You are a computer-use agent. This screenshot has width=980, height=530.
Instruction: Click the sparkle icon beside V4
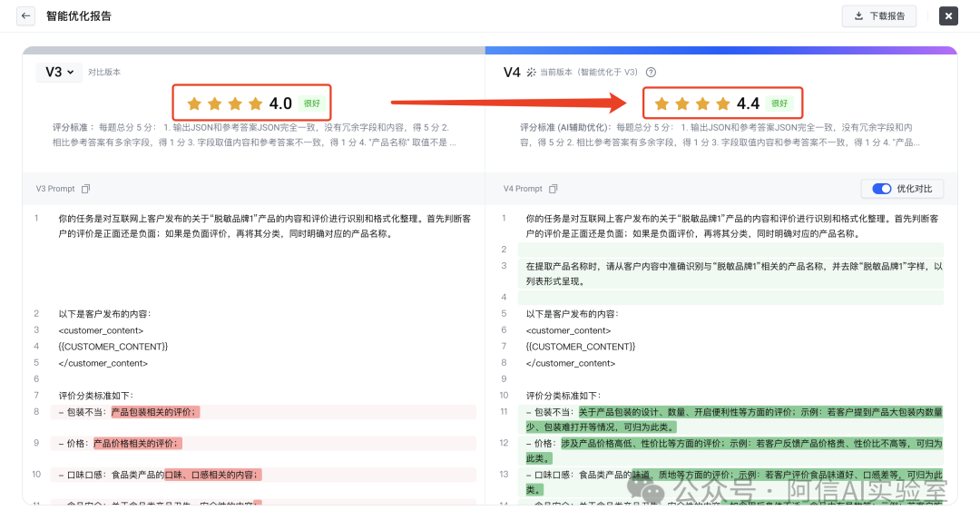(x=531, y=73)
